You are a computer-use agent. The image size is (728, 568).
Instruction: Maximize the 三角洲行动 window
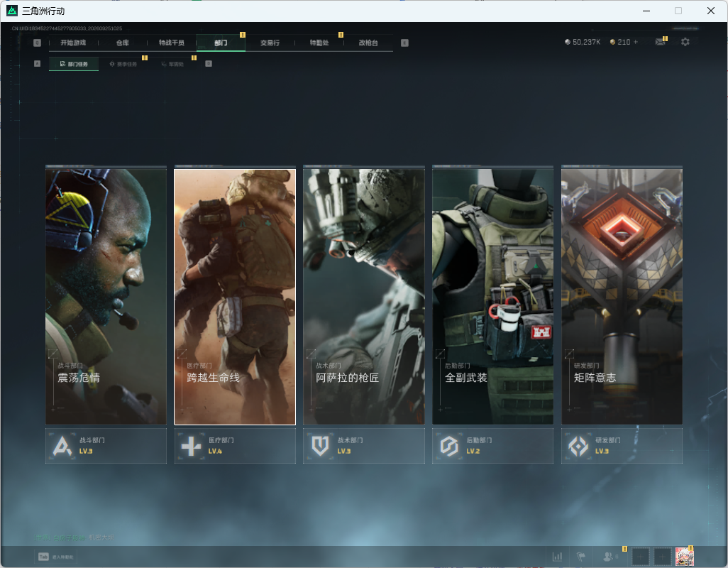click(678, 11)
